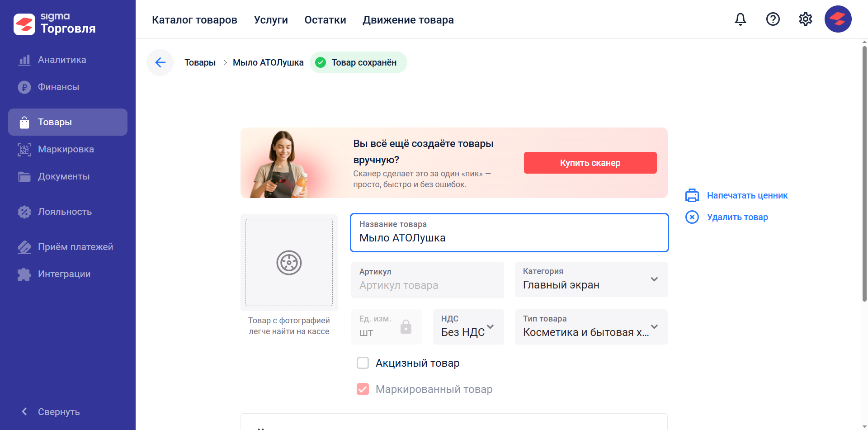Screen dimensions: 868x430
Task: Switch to the Движение товара tab
Action: tap(408, 20)
